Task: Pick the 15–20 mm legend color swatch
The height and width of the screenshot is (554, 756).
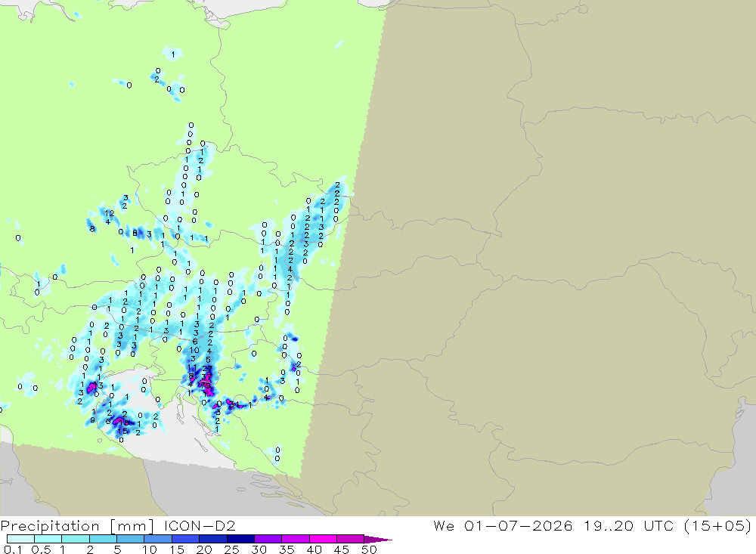Action: coord(185,539)
